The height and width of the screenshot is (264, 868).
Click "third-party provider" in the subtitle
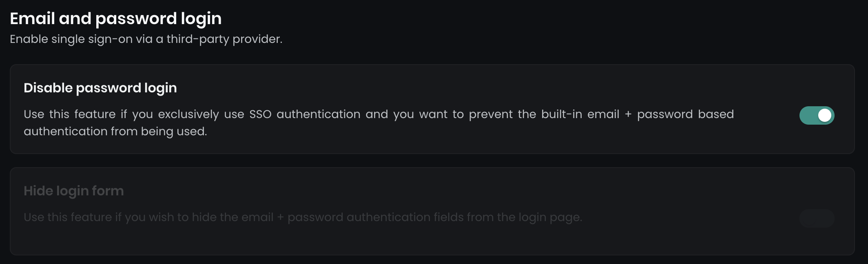point(224,39)
